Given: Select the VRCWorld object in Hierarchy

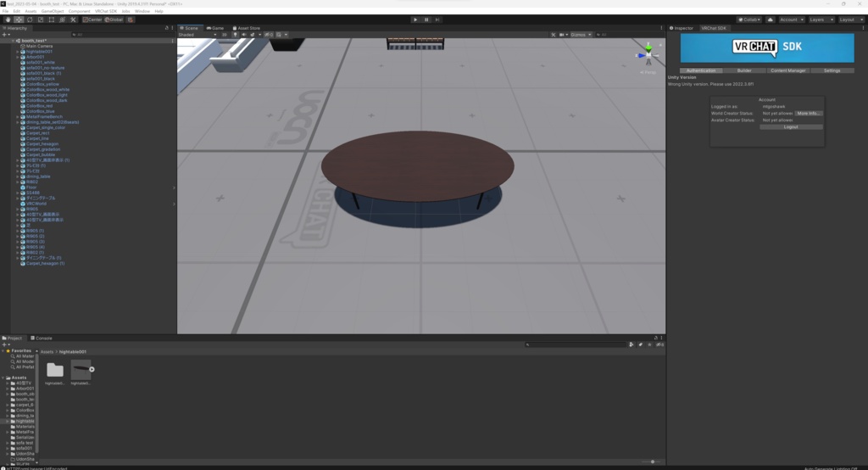Looking at the screenshot, I should (36, 204).
